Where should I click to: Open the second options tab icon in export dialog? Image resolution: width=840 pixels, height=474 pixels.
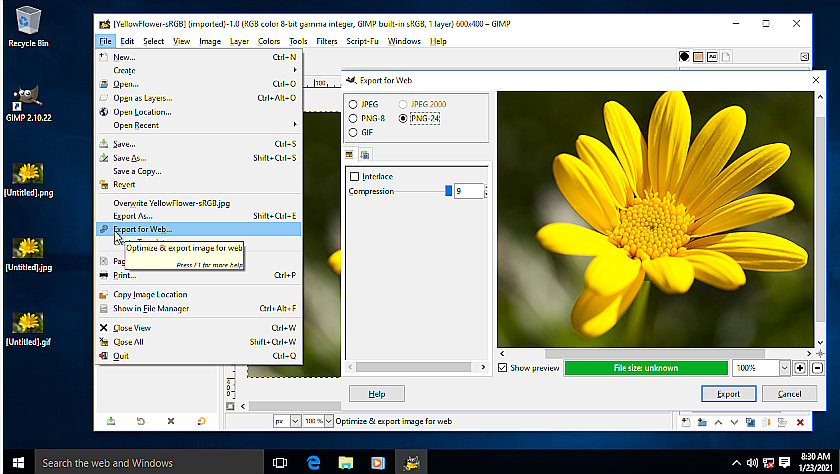365,154
